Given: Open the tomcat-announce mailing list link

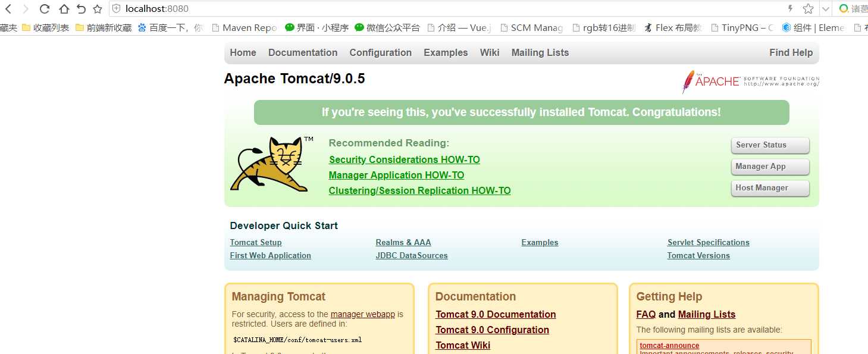Looking at the screenshot, I should pyautogui.click(x=669, y=346).
